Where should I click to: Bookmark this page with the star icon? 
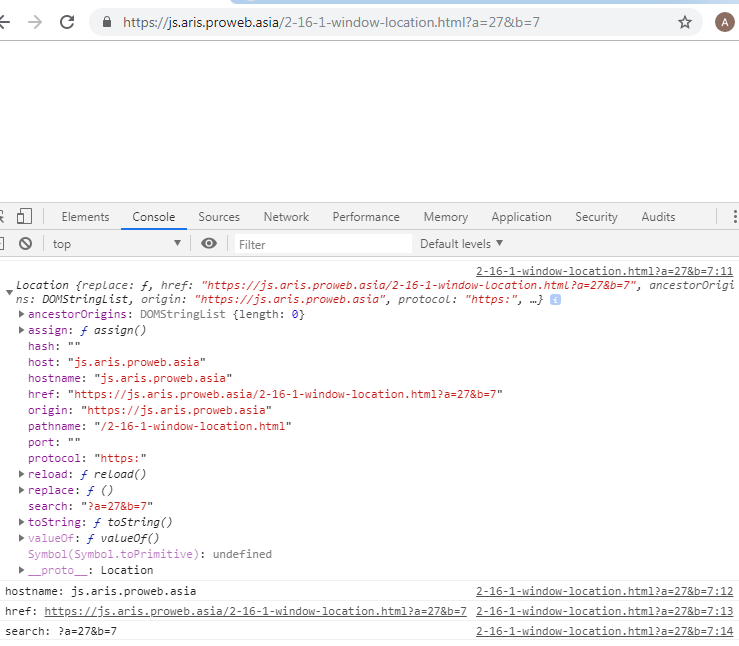tap(684, 22)
